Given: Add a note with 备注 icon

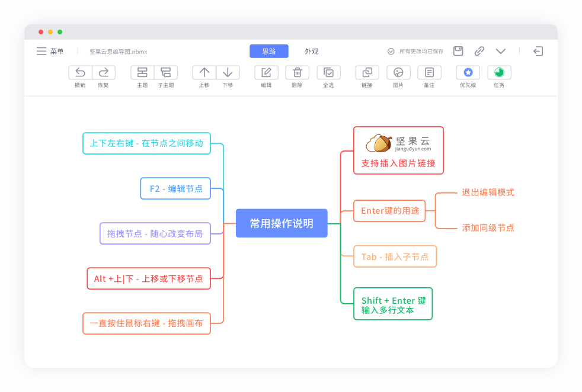Looking at the screenshot, I should tap(429, 72).
